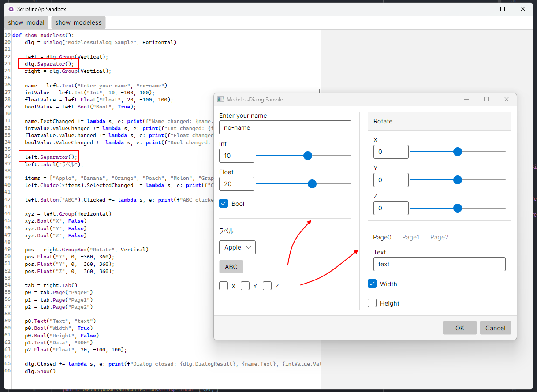Click line 'p1.Text("Data", "000")' in editor
Image resolution: width=537 pixels, height=392 pixels.
pos(59,343)
